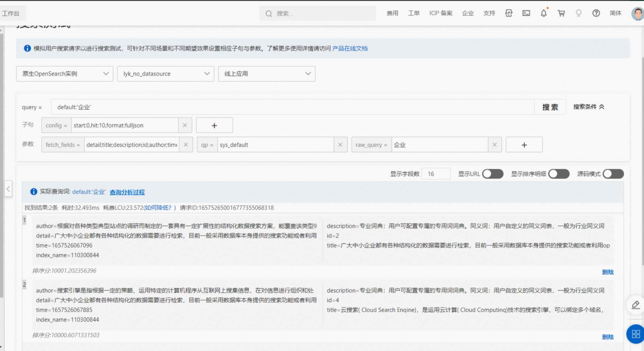Click the config clause value field
Viewport: 644px width, 351px height.
point(125,125)
